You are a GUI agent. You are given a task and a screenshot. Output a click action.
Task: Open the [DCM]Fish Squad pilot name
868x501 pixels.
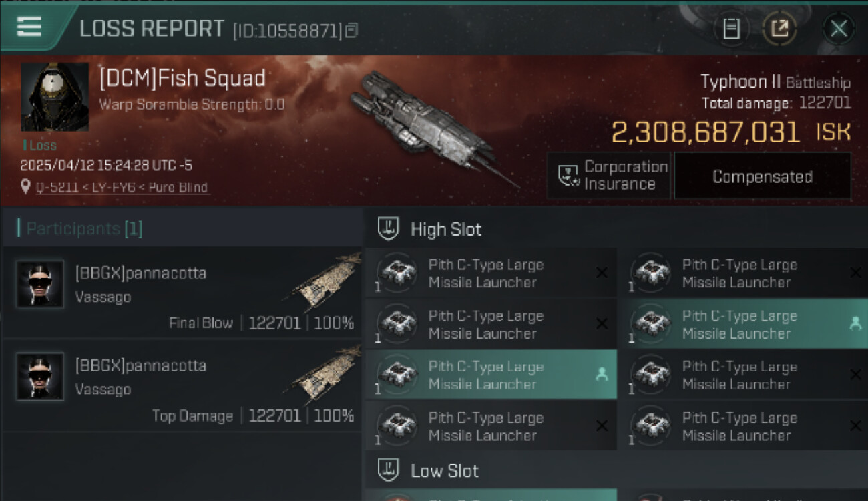tap(182, 79)
